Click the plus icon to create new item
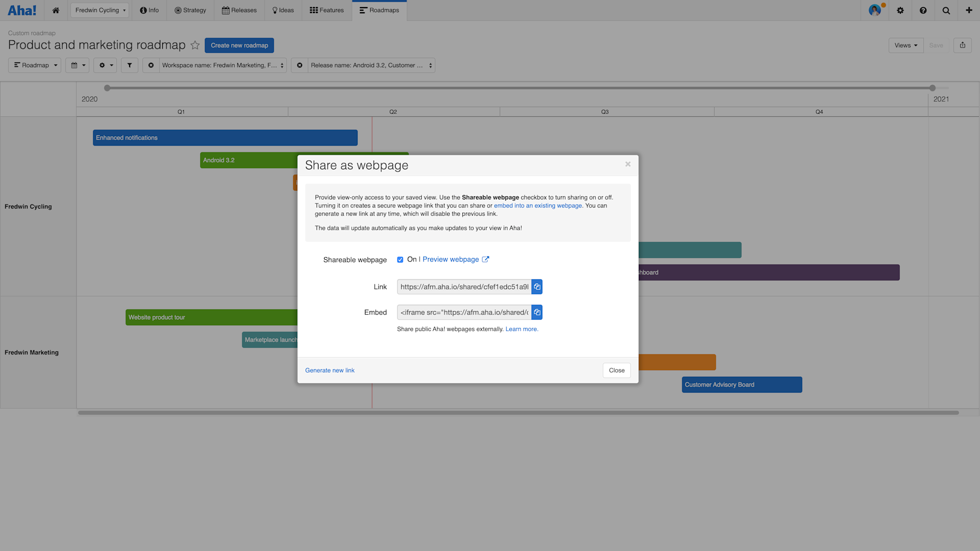The height and width of the screenshot is (551, 980). point(969,10)
